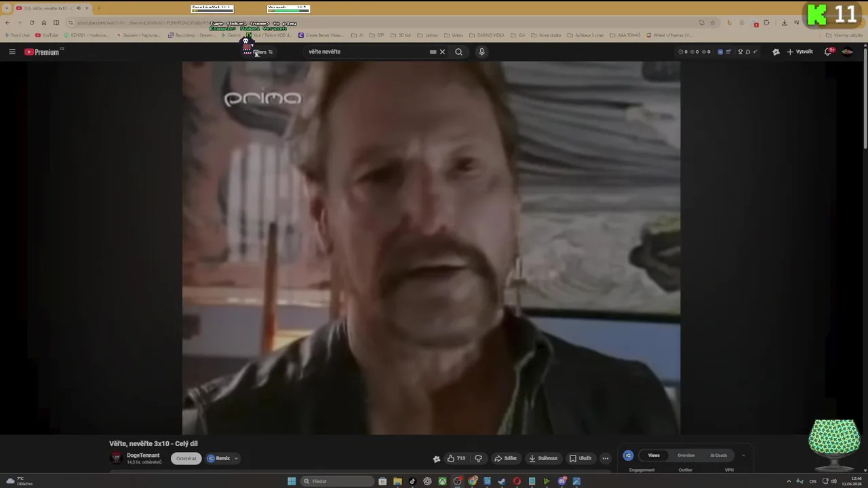Switch to the Overview tab
The height and width of the screenshot is (488, 868).
coord(686,455)
